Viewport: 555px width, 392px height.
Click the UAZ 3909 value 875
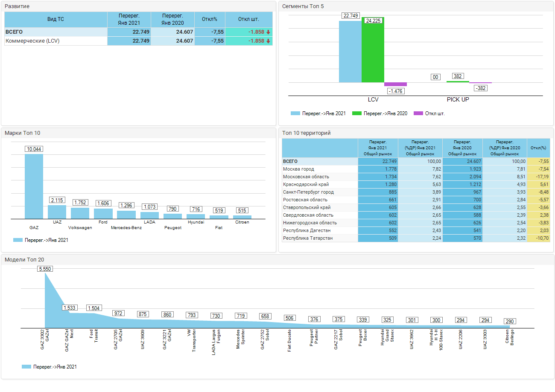coord(143,314)
